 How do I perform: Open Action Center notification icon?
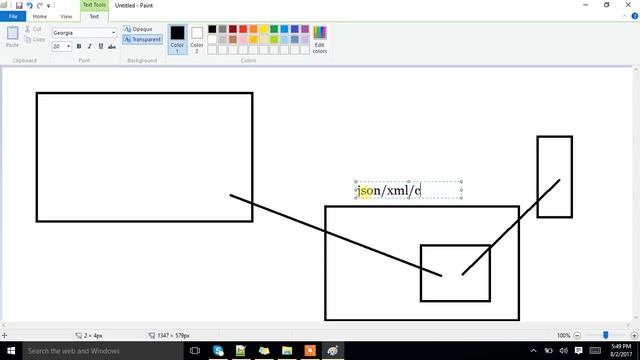pyautogui.click(x=578, y=351)
